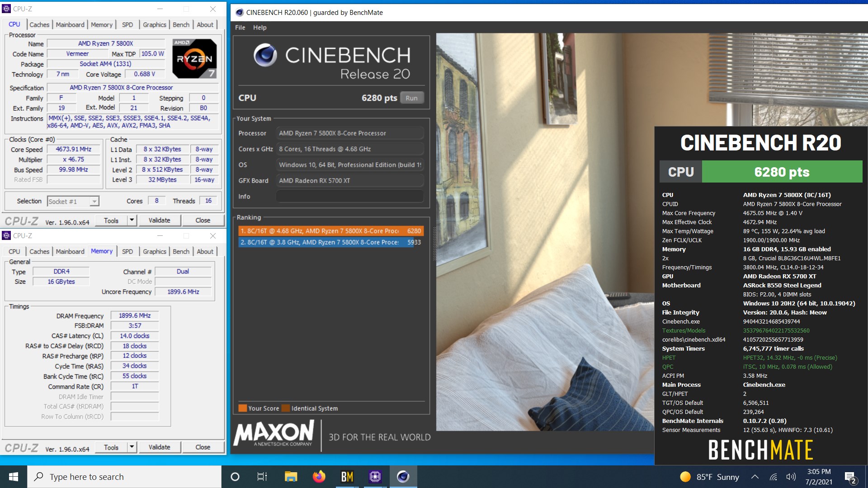This screenshot has height=488, width=868.
Task: Open Mainboard tab in bottom CPU-Z
Action: click(x=70, y=251)
